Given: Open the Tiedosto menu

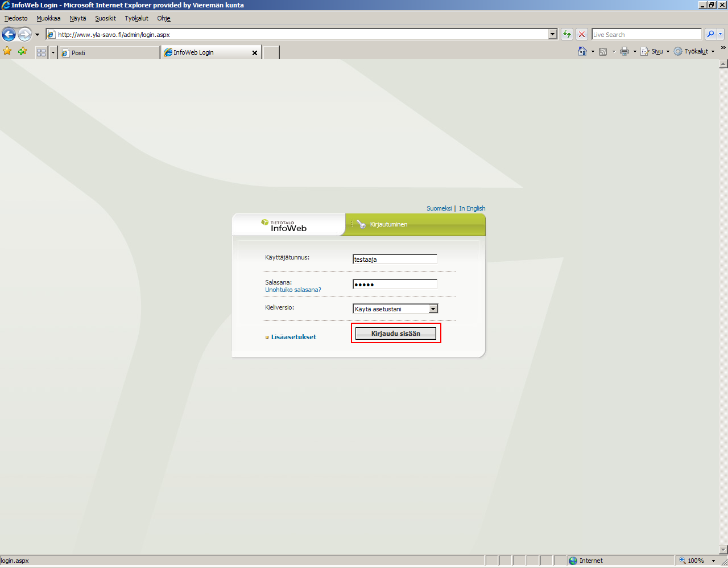Looking at the screenshot, I should pyautogui.click(x=16, y=18).
